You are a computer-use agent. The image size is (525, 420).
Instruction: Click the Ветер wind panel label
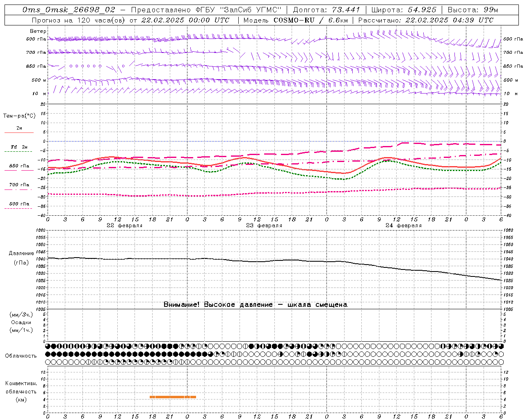[x=38, y=31]
